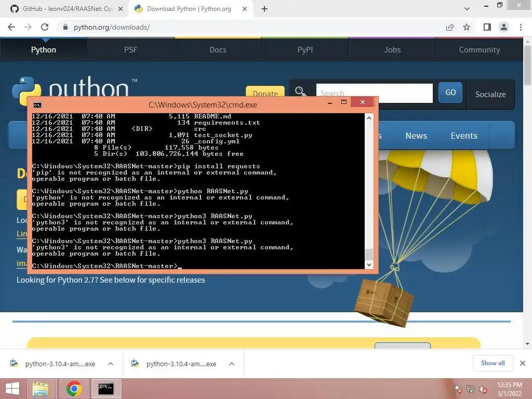Open Chrome side panel icon
This screenshot has height=399, width=532.
pos(487,27)
